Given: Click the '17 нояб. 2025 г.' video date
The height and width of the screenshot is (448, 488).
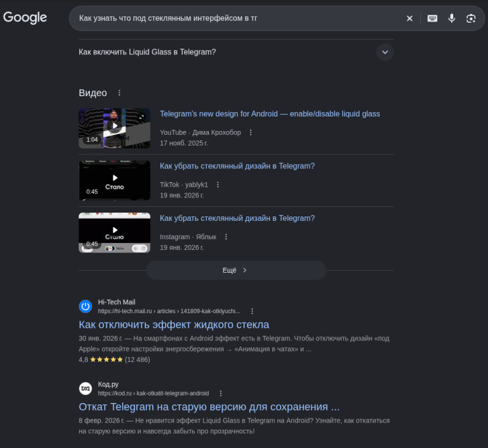Looking at the screenshot, I should point(184,143).
